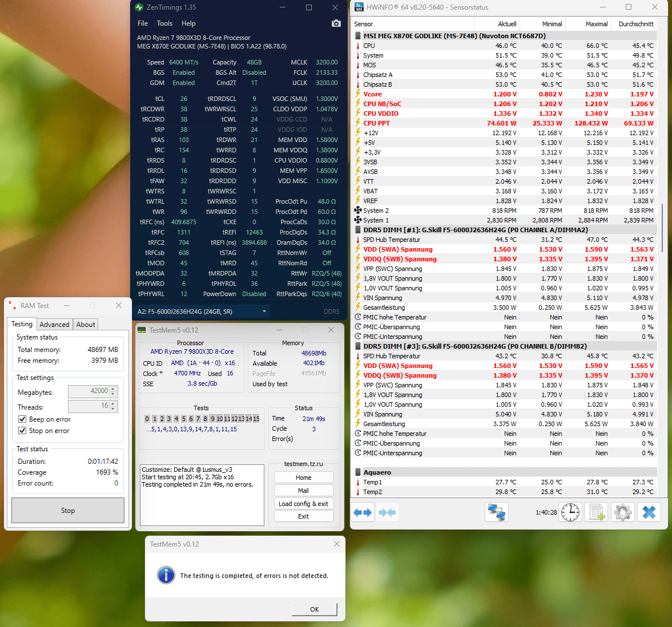Increase the Megabytes spinner value
Viewport: 672px width, 627px height.
coord(113,389)
